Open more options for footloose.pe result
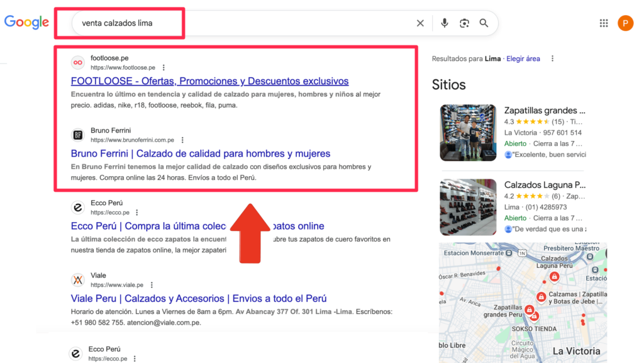644x363 pixels. (x=164, y=67)
